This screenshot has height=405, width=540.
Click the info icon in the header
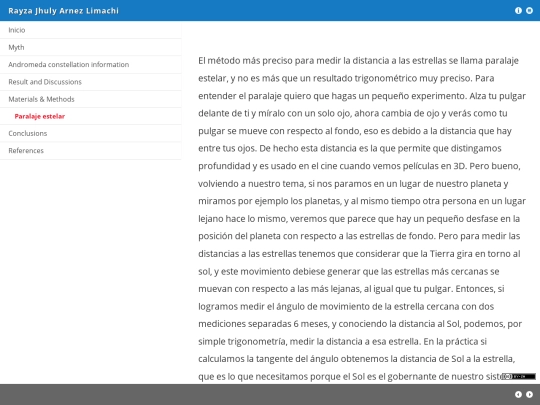click(x=518, y=11)
